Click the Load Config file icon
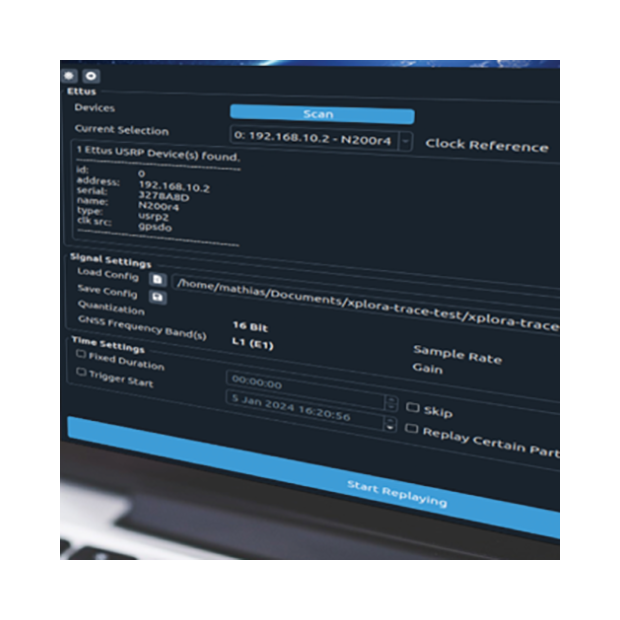Screen dimensions: 620x620 pyautogui.click(x=157, y=280)
